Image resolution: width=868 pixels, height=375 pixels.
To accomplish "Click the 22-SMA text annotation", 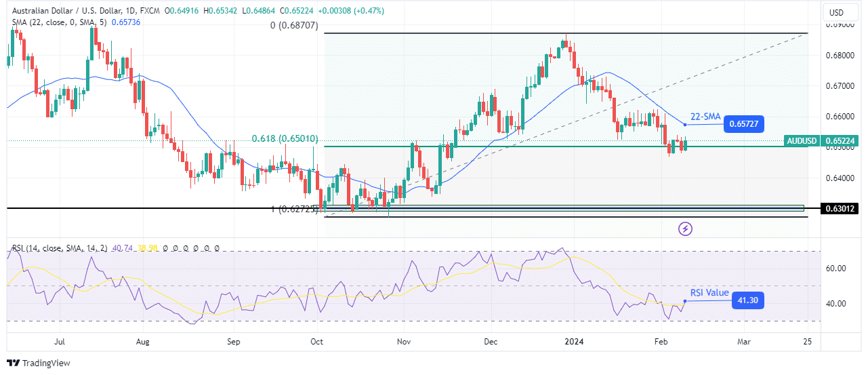I will [x=705, y=117].
